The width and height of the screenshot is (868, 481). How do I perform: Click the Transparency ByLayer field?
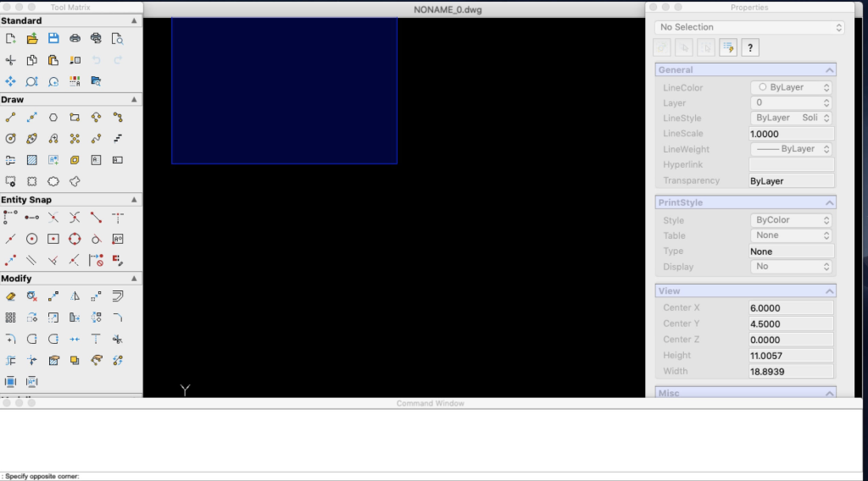tap(791, 180)
